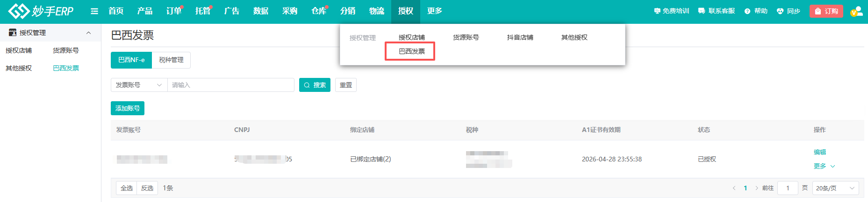Click the 授权管理 sidebar section icon
The image size is (868, 202).
tap(13, 33)
